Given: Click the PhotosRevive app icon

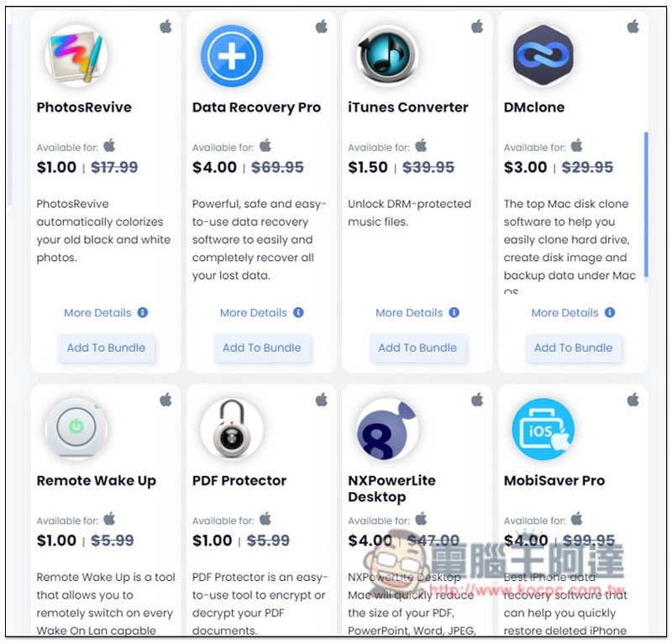Looking at the screenshot, I should tap(76, 56).
